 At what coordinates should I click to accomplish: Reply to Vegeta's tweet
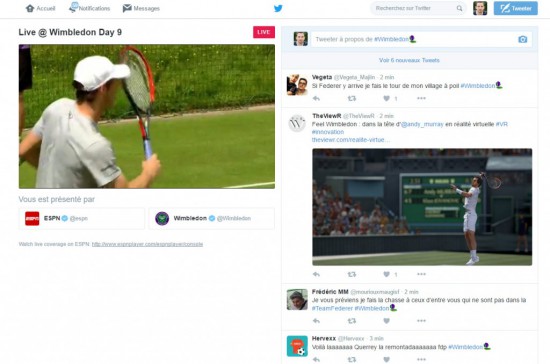[x=316, y=99]
